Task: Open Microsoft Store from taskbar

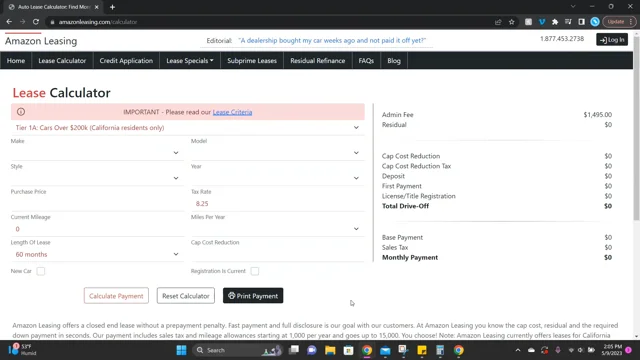Action: coord(348,350)
